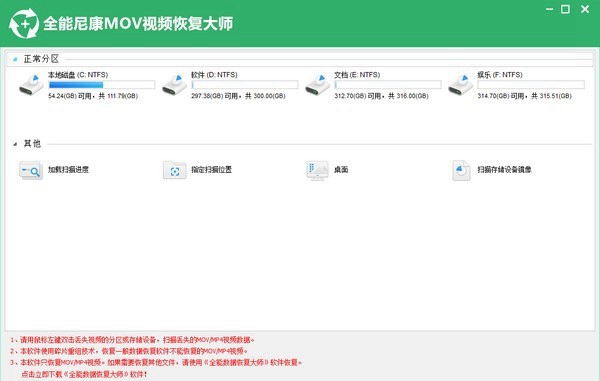Click the desktop monitor icon
Image resolution: width=600 pixels, height=381 pixels.
[x=317, y=170]
